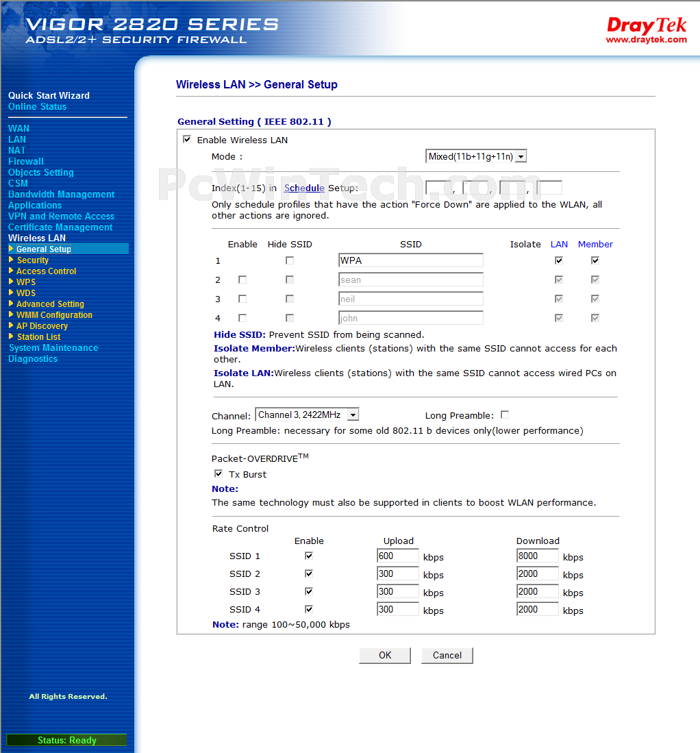Click the arrow icon beside Security
The width and height of the screenshot is (700, 753).
[11, 260]
